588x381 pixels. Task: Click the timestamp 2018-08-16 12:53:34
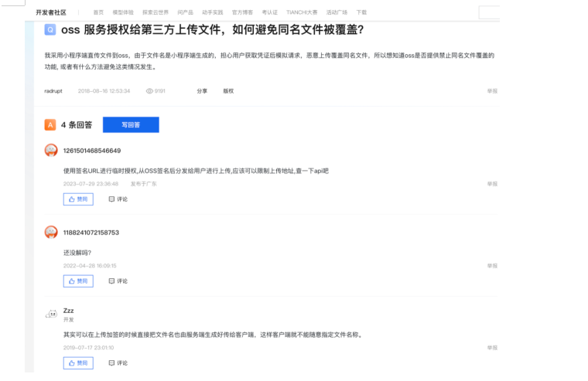click(x=104, y=91)
